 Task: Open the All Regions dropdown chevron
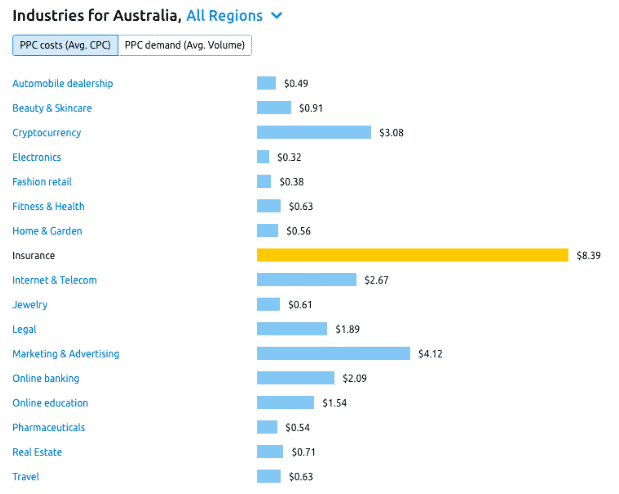(277, 16)
